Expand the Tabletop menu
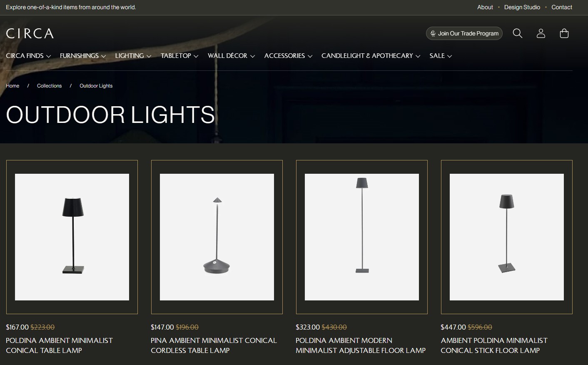 point(179,56)
